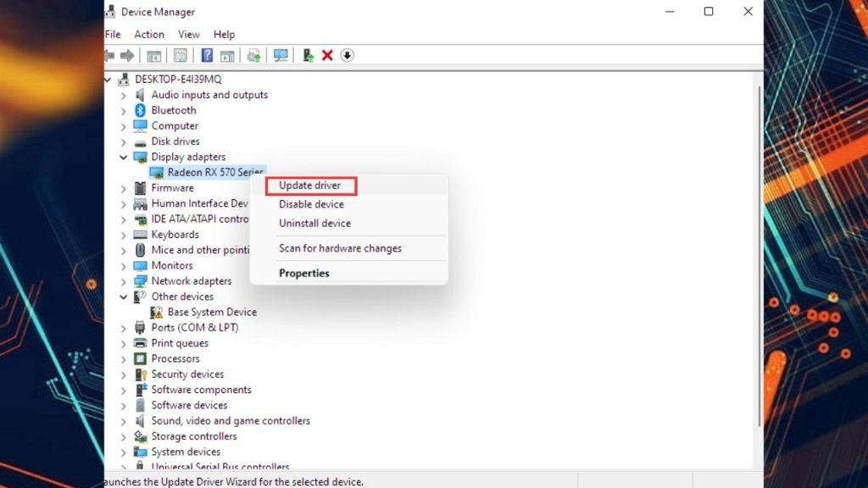Collapse the Other devices node

123,297
